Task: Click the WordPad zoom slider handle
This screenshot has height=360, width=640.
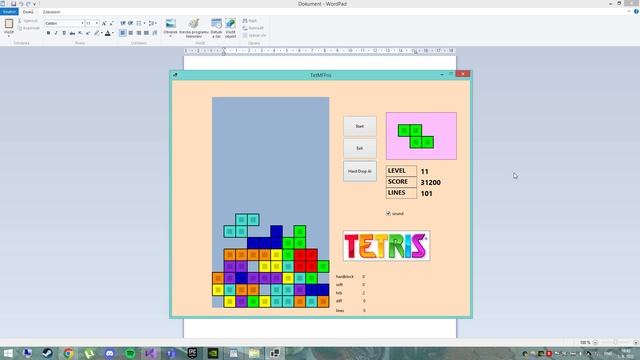Action: pyautogui.click(x=615, y=342)
